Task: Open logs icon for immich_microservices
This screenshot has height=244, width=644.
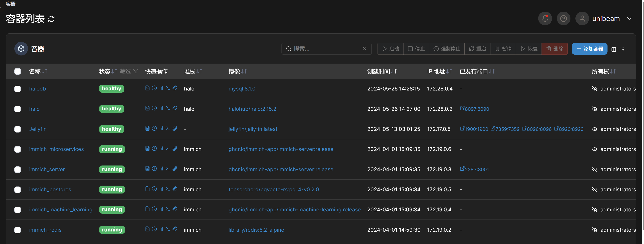Action: tap(147, 149)
